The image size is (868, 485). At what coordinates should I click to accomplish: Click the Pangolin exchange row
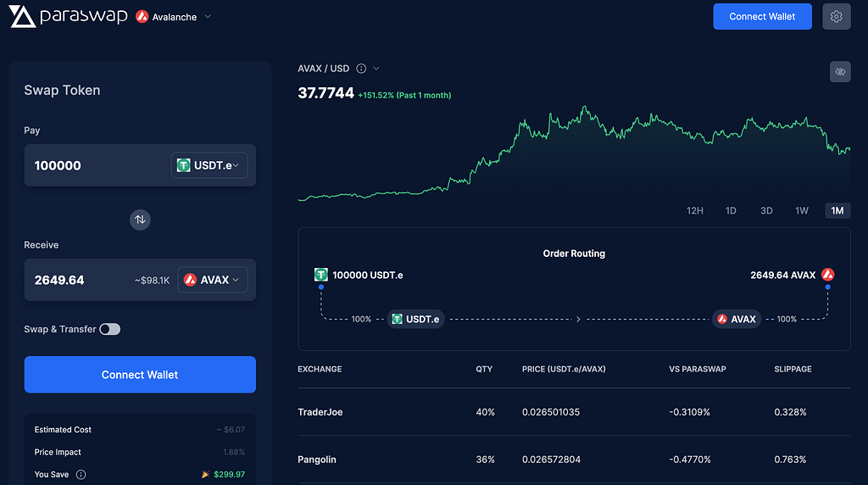[x=574, y=460]
